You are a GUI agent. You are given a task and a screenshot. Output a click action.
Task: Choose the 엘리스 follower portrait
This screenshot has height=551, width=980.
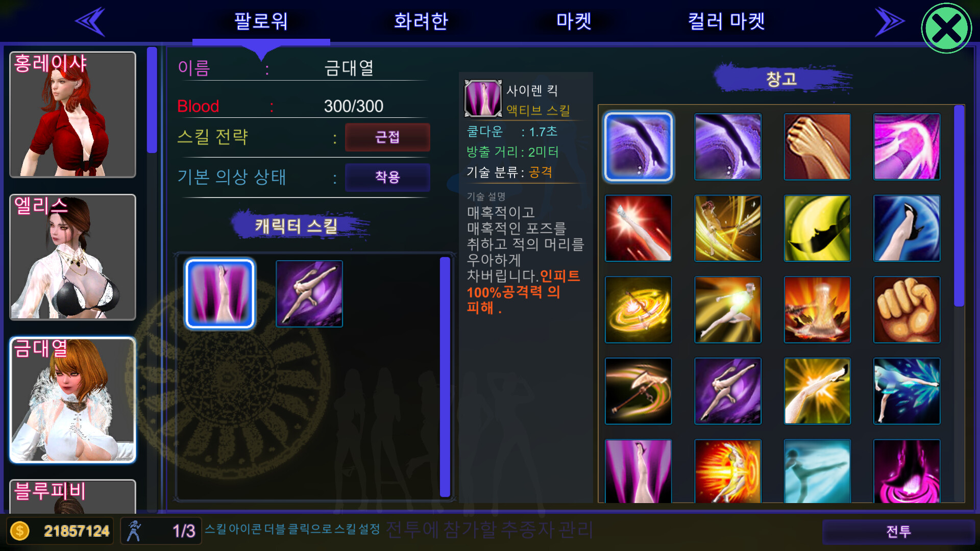(73, 257)
